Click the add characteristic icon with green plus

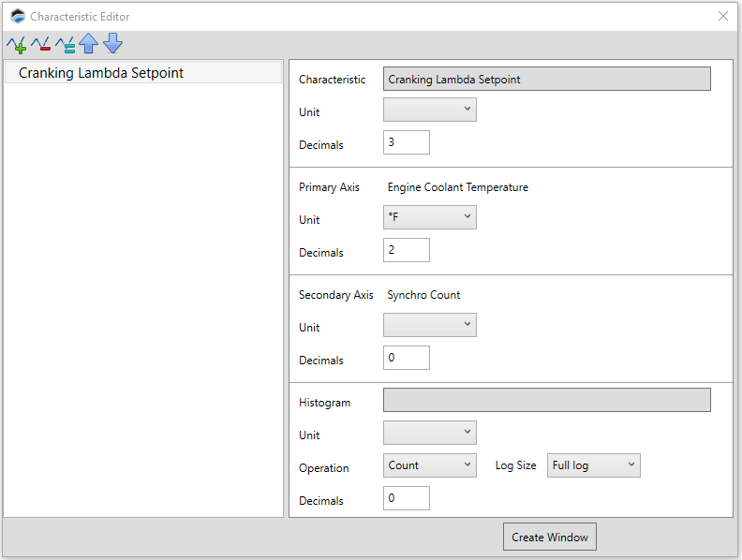[16, 44]
